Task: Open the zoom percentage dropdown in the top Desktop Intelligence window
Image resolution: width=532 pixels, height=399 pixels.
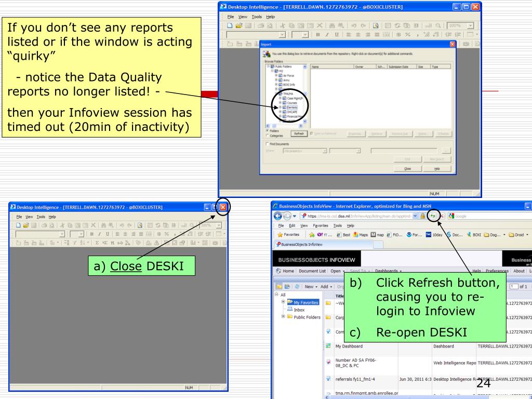Action: [470, 25]
